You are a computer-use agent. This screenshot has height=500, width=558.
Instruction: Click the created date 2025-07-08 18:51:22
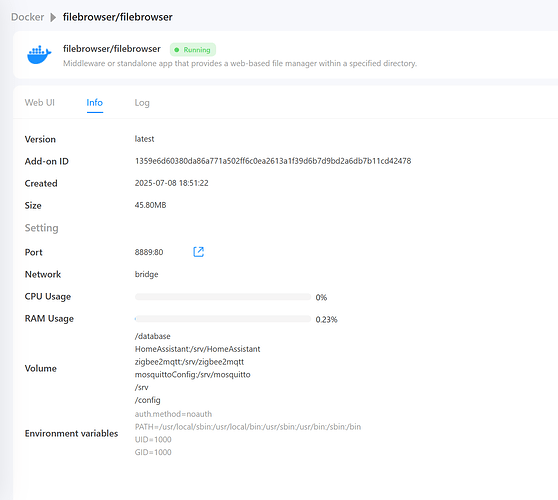(x=172, y=183)
